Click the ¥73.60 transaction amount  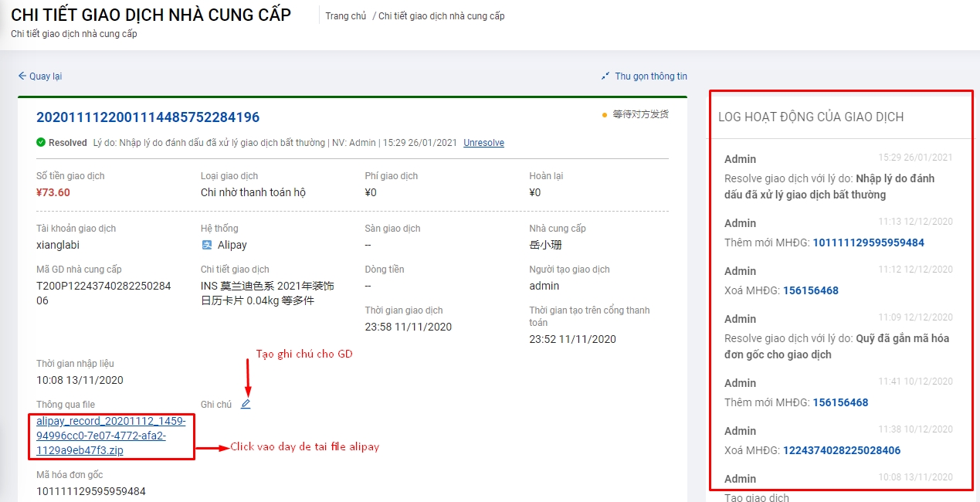point(53,192)
